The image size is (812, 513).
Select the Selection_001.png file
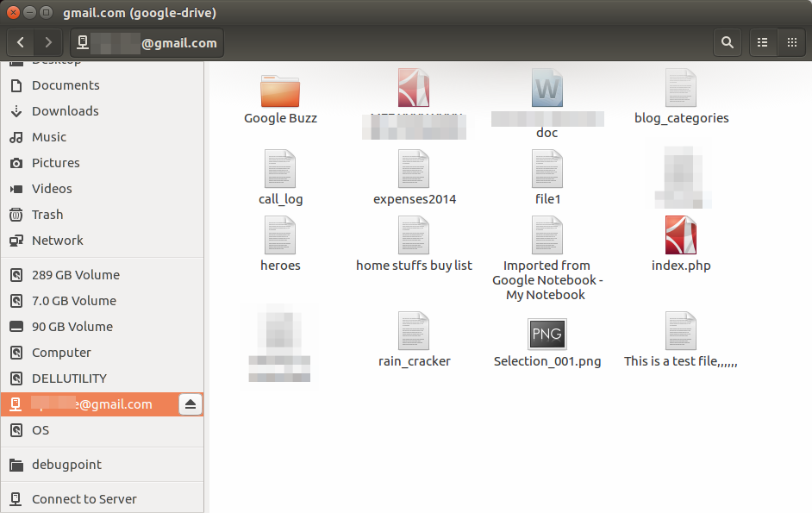click(x=547, y=334)
